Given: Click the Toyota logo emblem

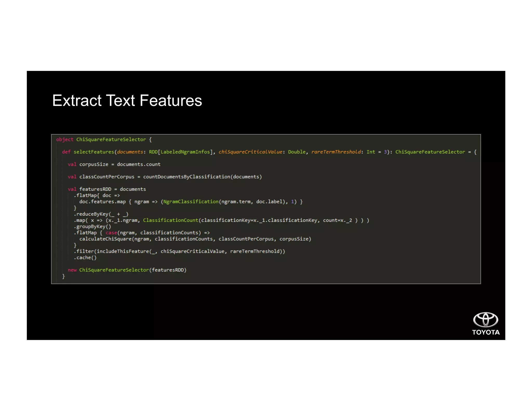Looking at the screenshot, I should tap(486, 320).
